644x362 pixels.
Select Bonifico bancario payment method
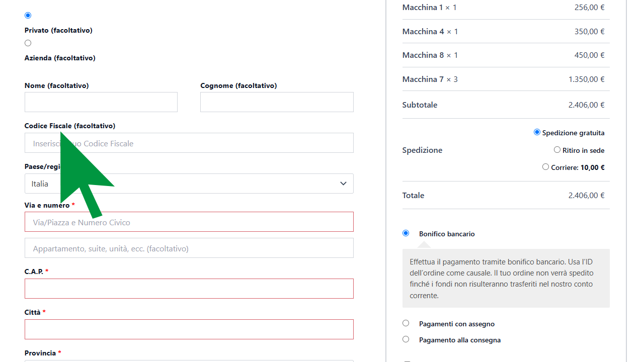pos(406,233)
